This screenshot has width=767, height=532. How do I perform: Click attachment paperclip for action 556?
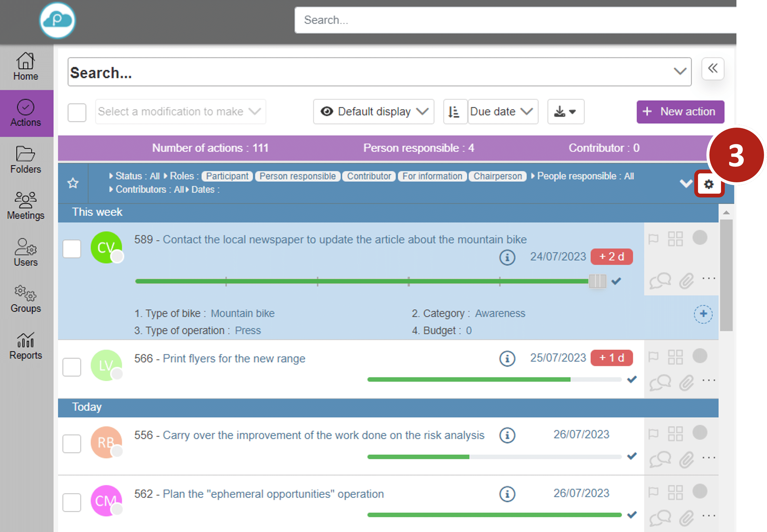[x=686, y=460]
